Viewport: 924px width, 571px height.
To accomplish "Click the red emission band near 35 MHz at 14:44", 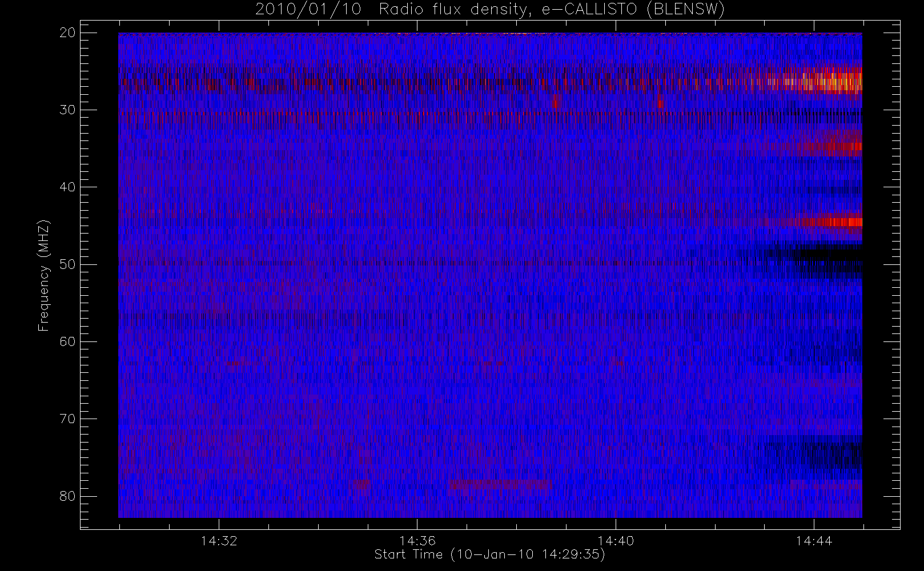I will [x=831, y=146].
